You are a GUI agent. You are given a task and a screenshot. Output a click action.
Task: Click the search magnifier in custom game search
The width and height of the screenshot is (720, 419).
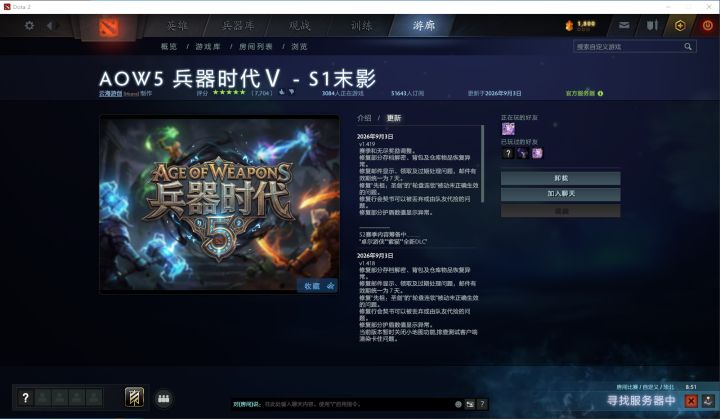pyautogui.click(x=688, y=46)
